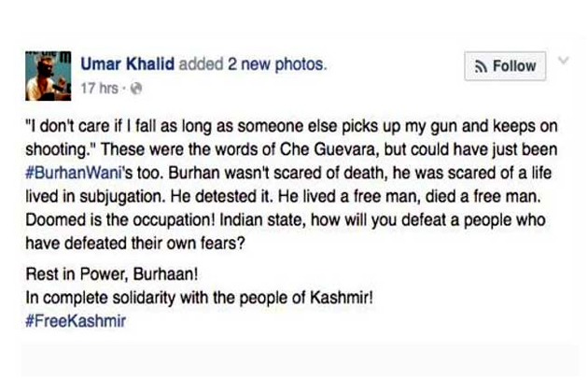Click the gray photo area below the post

(x=293, y=366)
